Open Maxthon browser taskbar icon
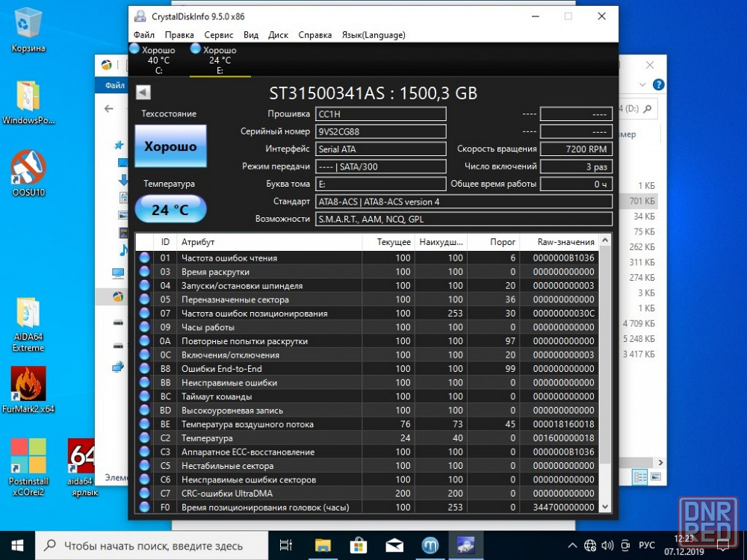Image resolution: width=747 pixels, height=560 pixels. (x=430, y=546)
